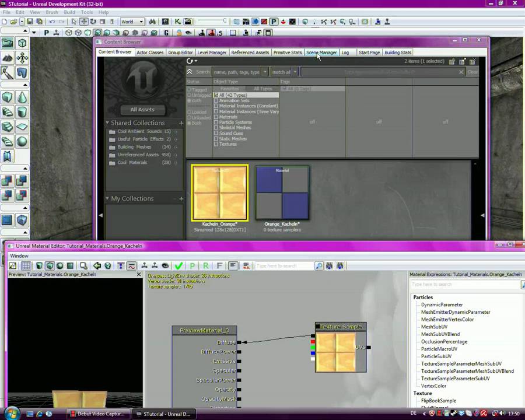The height and width of the screenshot is (420, 525).
Task: Check the All (42 Types) filter
Action: (x=216, y=95)
